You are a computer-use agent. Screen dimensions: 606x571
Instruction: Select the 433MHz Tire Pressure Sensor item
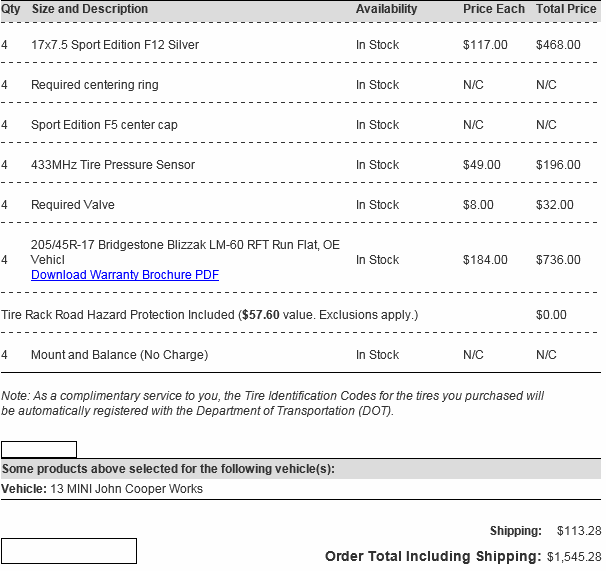pos(113,165)
